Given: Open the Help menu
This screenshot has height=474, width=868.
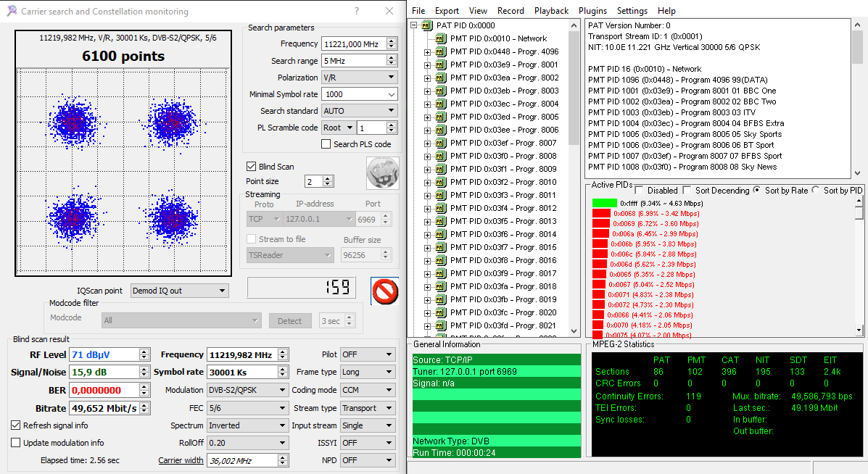Looking at the screenshot, I should coord(666,11).
